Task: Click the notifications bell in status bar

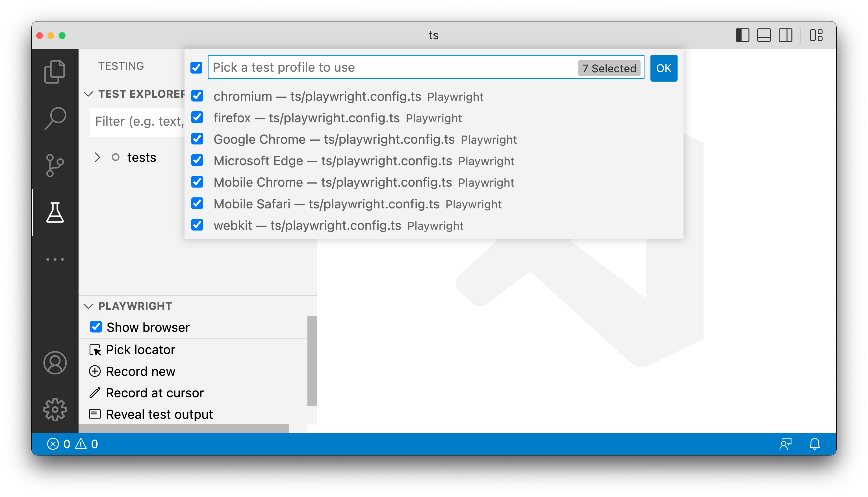Action: (814, 444)
